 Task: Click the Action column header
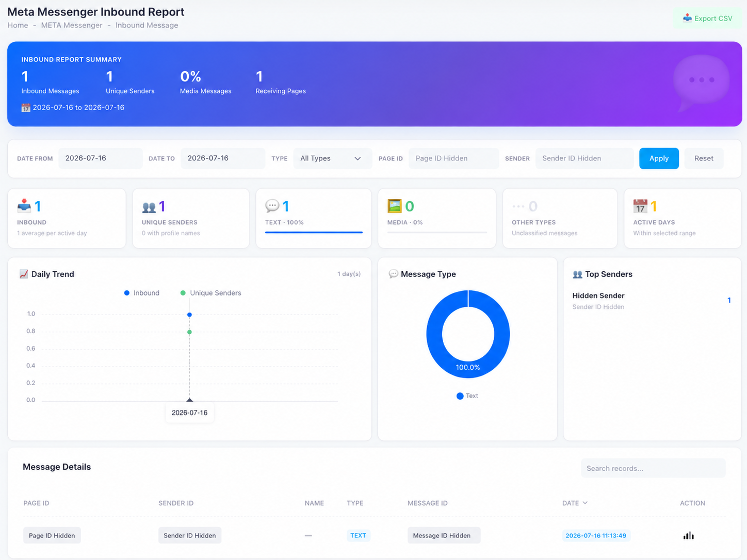pos(692,503)
